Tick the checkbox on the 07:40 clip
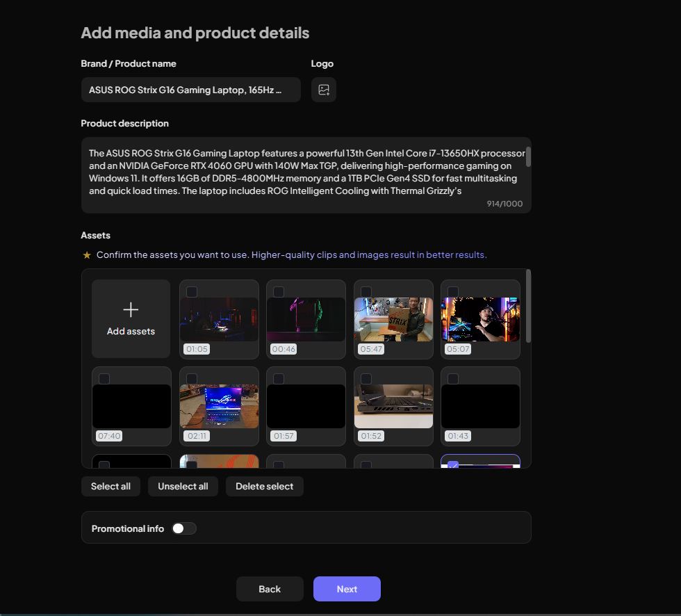This screenshot has width=681, height=616. tap(104, 379)
